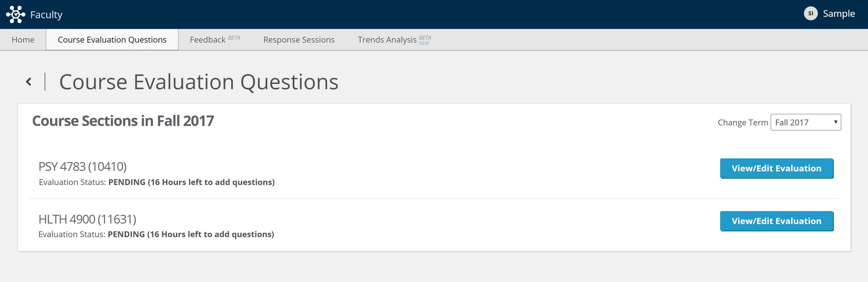The height and width of the screenshot is (282, 868).
Task: Click the BETA label beside Feedback
Action: coord(234,38)
